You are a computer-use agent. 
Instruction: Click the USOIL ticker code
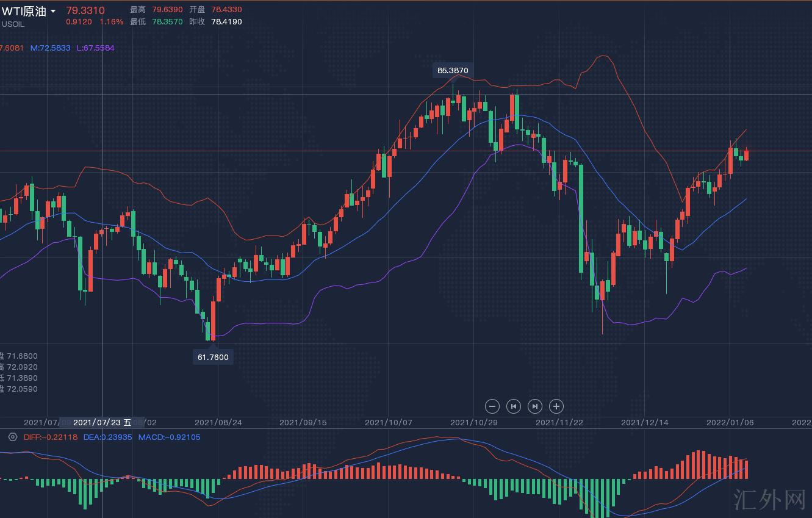point(13,24)
